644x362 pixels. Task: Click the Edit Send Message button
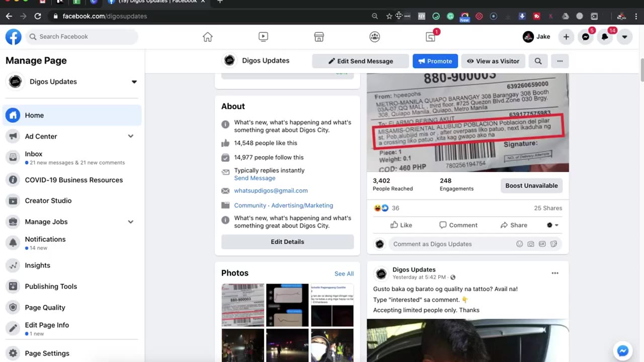point(360,61)
